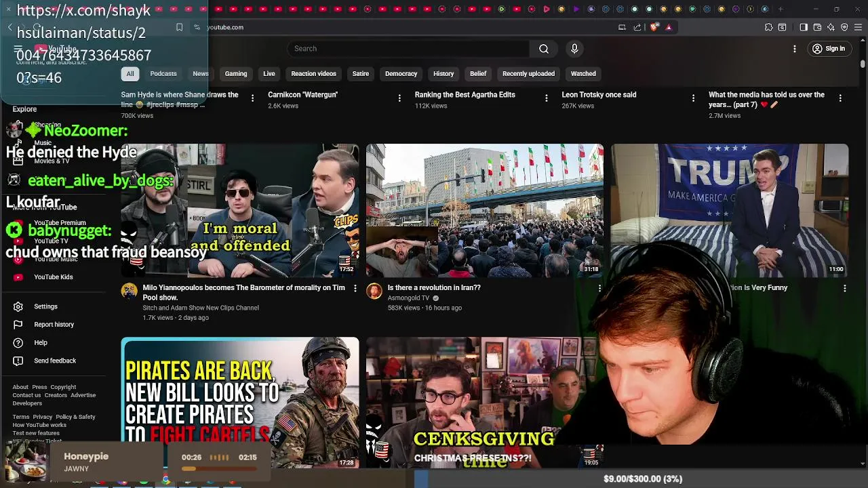
Task: Click inside the YouTube Search input field
Action: pyautogui.click(x=408, y=49)
